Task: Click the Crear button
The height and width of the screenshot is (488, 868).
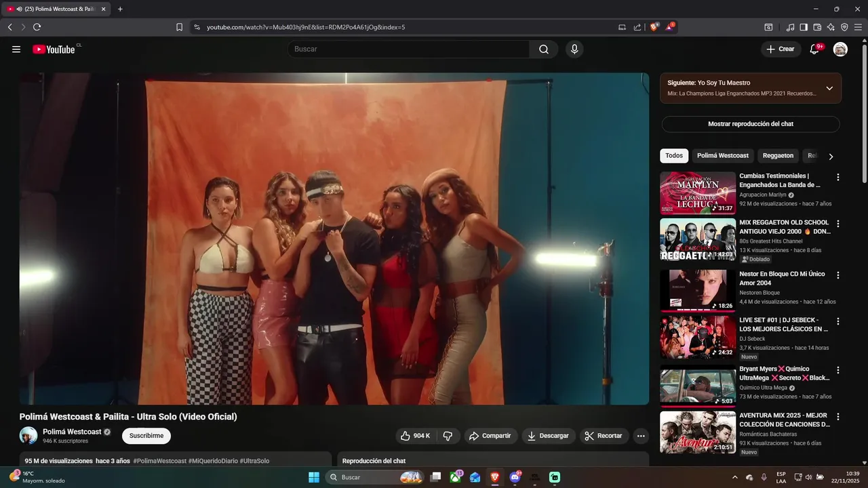Action: point(781,49)
